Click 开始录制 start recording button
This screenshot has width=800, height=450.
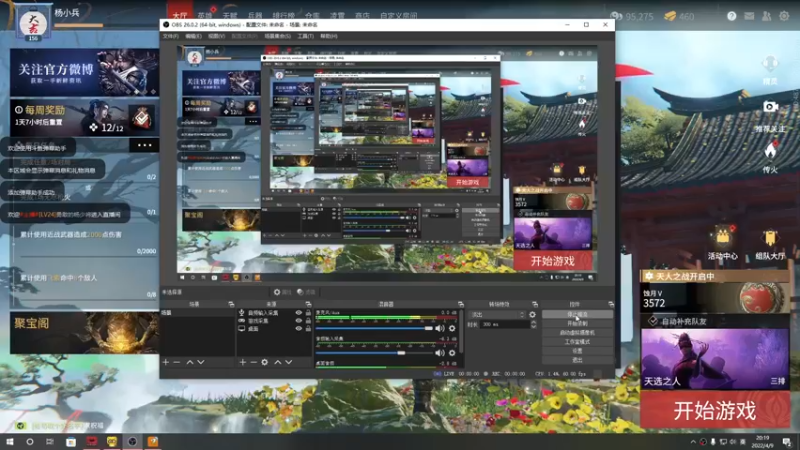tap(577, 323)
